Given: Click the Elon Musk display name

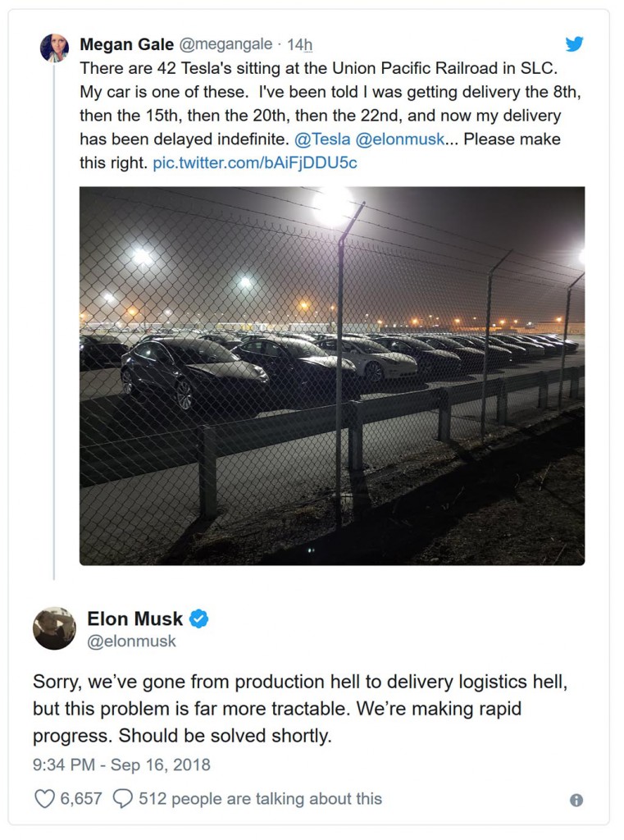Looking at the screenshot, I should 135,619.
